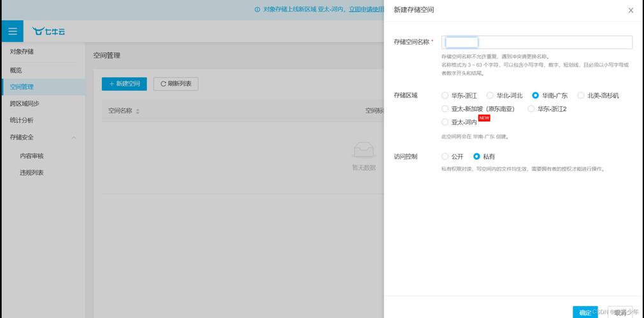This screenshot has width=644, height=318.
Task: Click the 刷新列表 button
Action: point(176,84)
